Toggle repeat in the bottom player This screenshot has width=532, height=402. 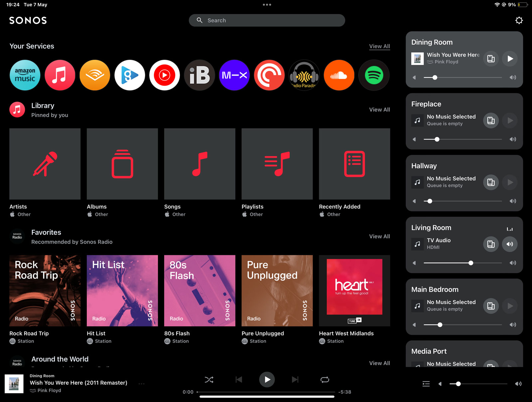[x=325, y=380]
